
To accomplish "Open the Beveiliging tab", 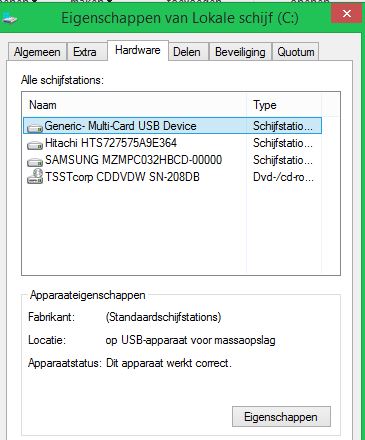I will pos(240,52).
